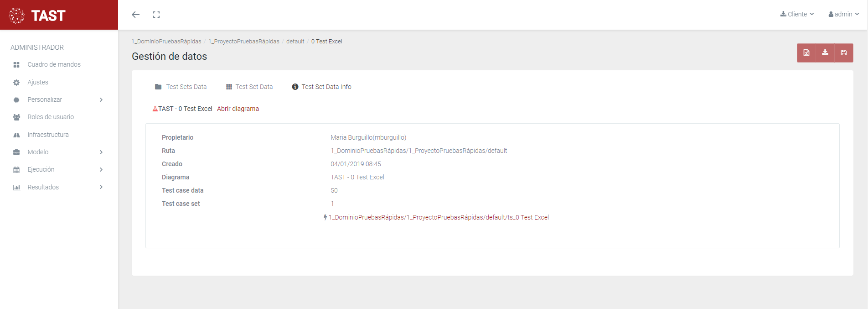Screen dimensions: 868x309
Task: Click the Abrir diagrama link
Action: tap(238, 109)
